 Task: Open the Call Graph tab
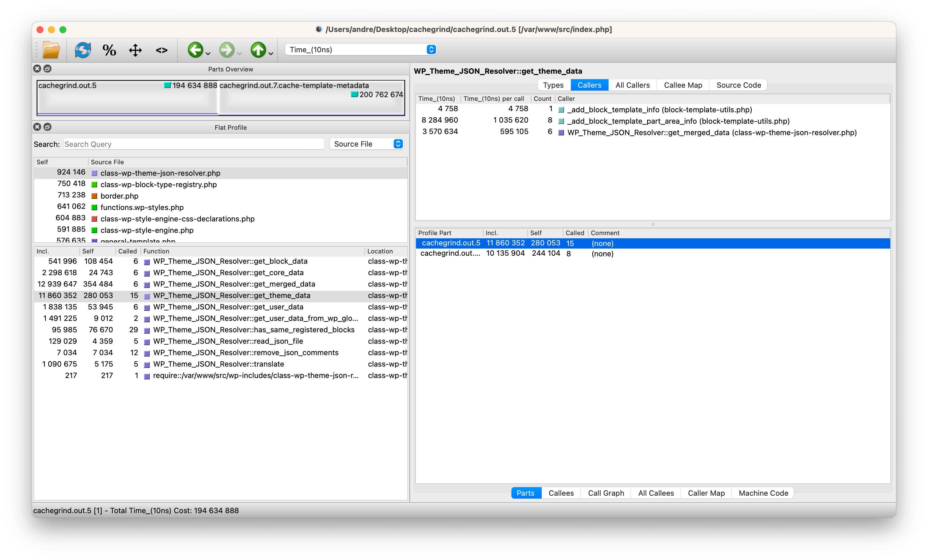(606, 493)
